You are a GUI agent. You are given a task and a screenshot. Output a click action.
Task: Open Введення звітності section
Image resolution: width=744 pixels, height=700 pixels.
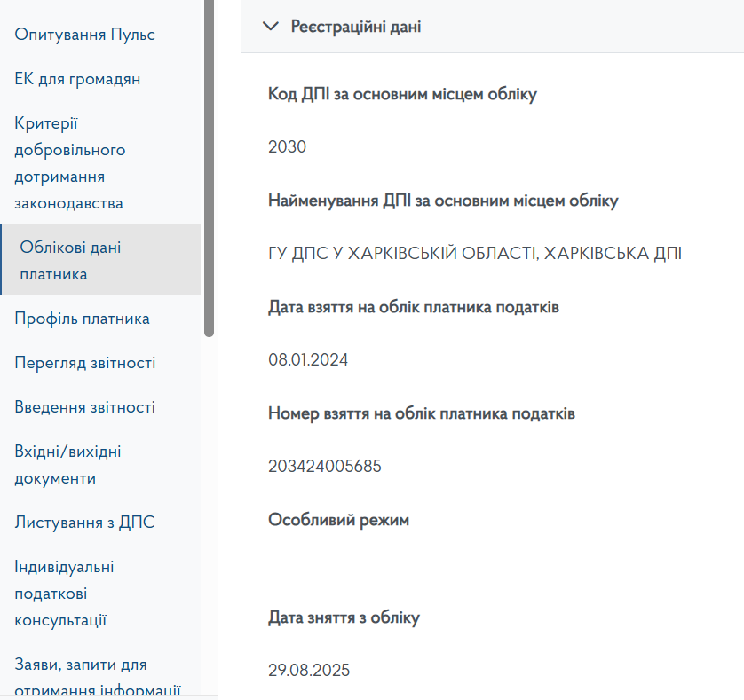(84, 407)
